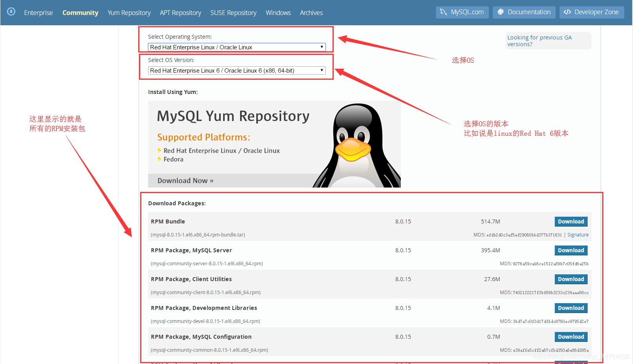The width and height of the screenshot is (633, 364).
Task: Click the MySQL Yum Repository penguin banner
Action: click(274, 144)
